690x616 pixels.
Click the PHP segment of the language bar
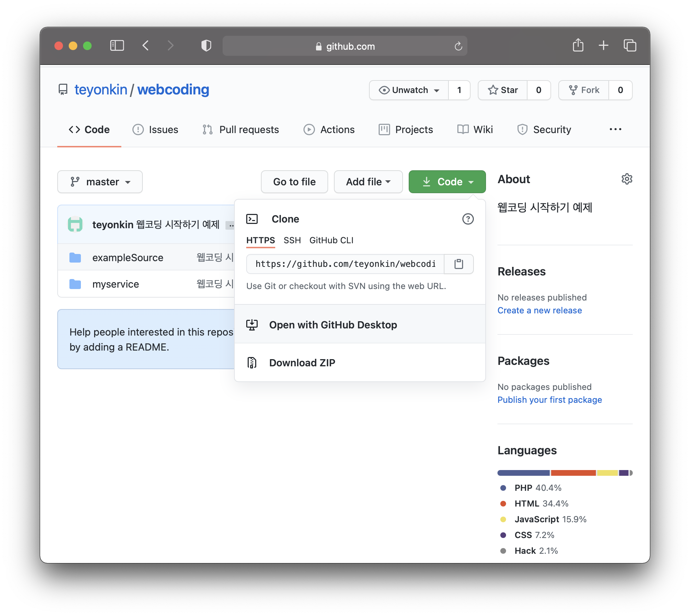pyautogui.click(x=524, y=473)
